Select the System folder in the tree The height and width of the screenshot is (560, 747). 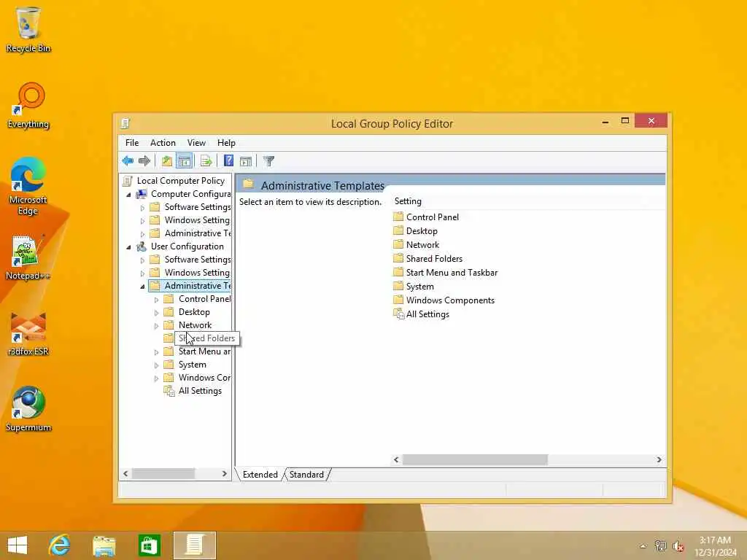tap(192, 365)
